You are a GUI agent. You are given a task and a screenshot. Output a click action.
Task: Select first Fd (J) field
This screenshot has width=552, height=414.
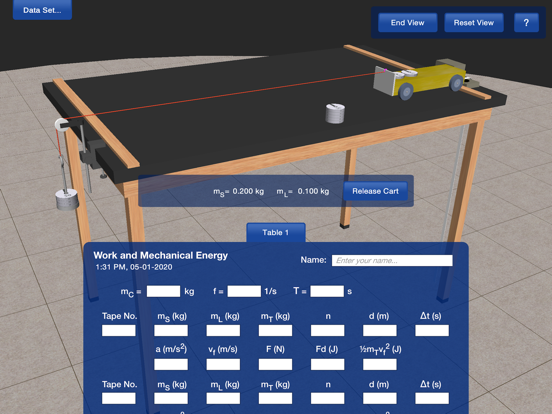click(x=327, y=364)
